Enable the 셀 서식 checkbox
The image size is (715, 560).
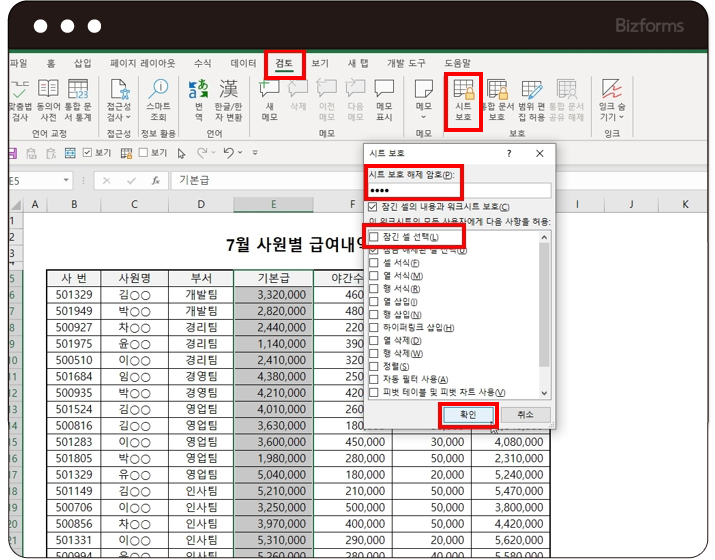click(x=374, y=263)
